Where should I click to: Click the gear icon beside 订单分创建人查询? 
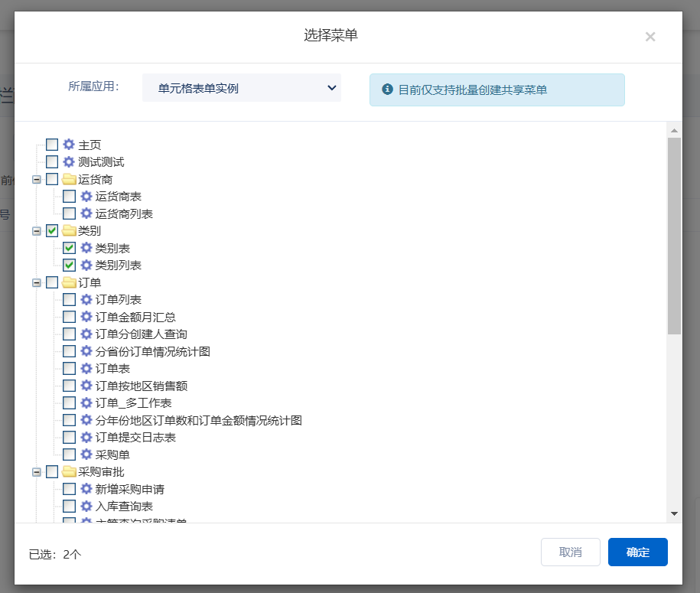point(86,334)
